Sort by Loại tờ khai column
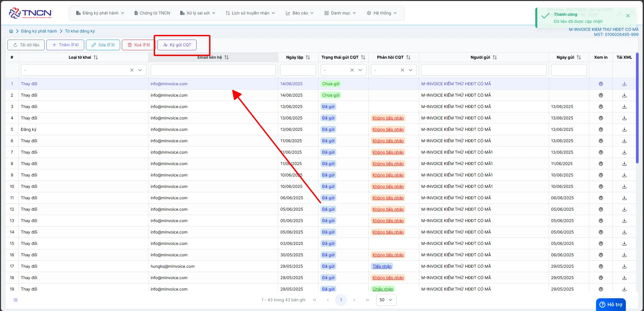Viewport: 644px width, 311px height. coord(96,57)
